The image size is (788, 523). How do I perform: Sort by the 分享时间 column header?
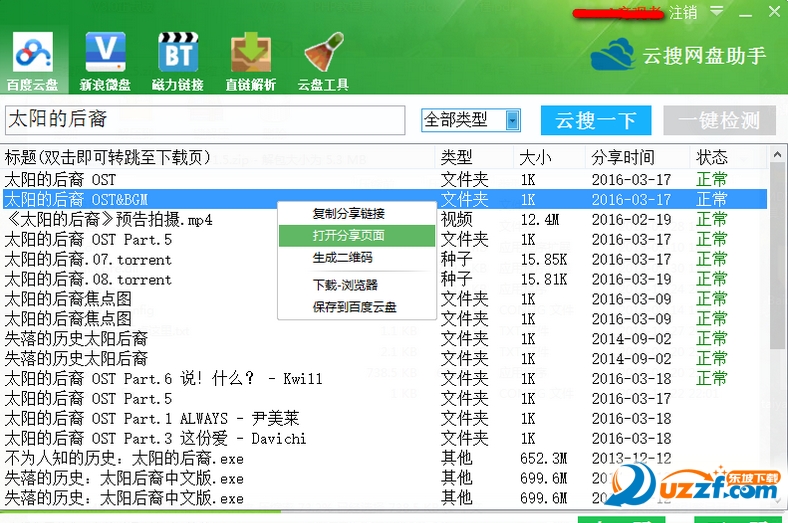click(x=638, y=157)
